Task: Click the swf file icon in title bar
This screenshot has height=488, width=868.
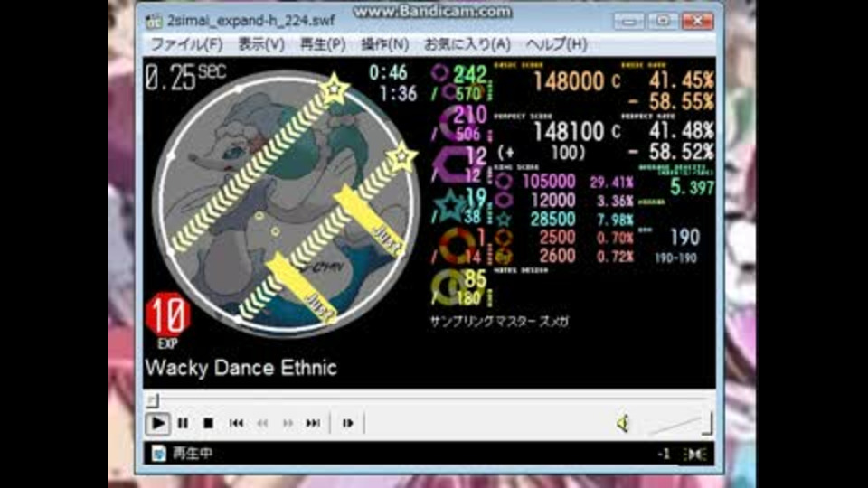Action: pos(154,21)
